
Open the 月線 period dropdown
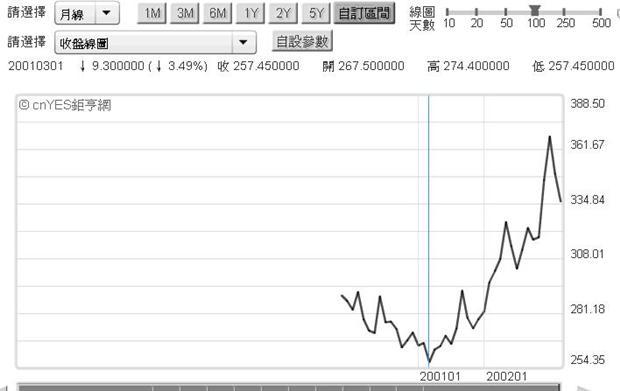[x=87, y=13]
